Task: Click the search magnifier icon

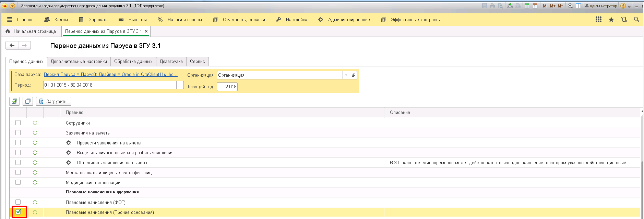Action: (636, 20)
